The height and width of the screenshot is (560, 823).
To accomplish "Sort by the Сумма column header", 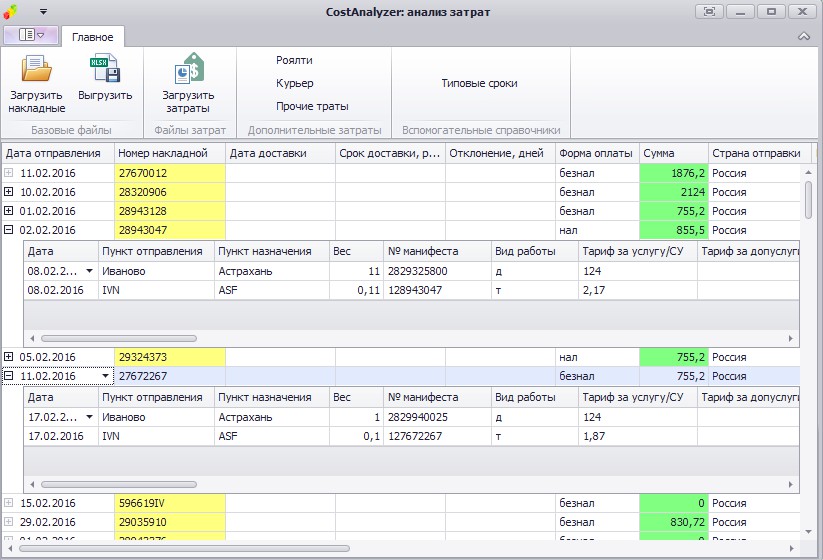I will 673,153.
